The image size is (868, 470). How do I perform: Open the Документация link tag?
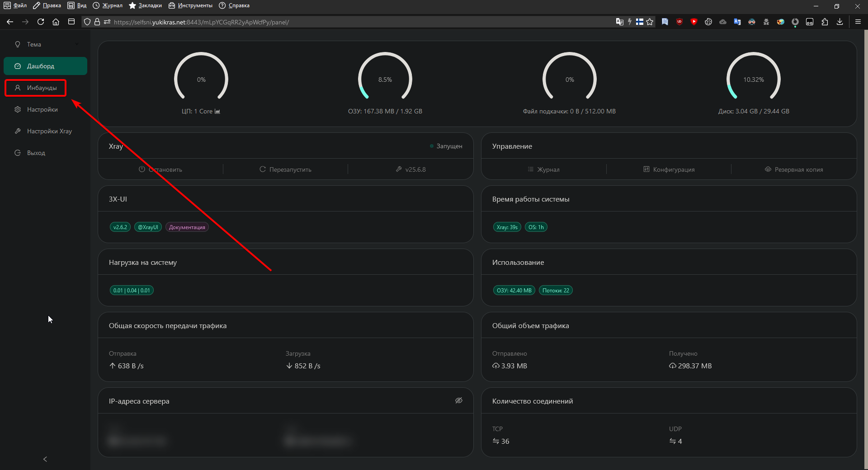click(x=187, y=227)
